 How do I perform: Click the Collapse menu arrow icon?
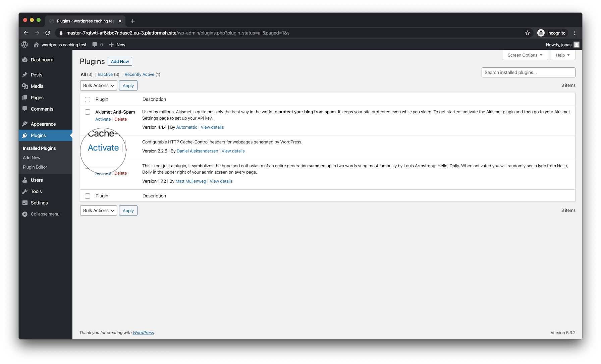tap(25, 214)
